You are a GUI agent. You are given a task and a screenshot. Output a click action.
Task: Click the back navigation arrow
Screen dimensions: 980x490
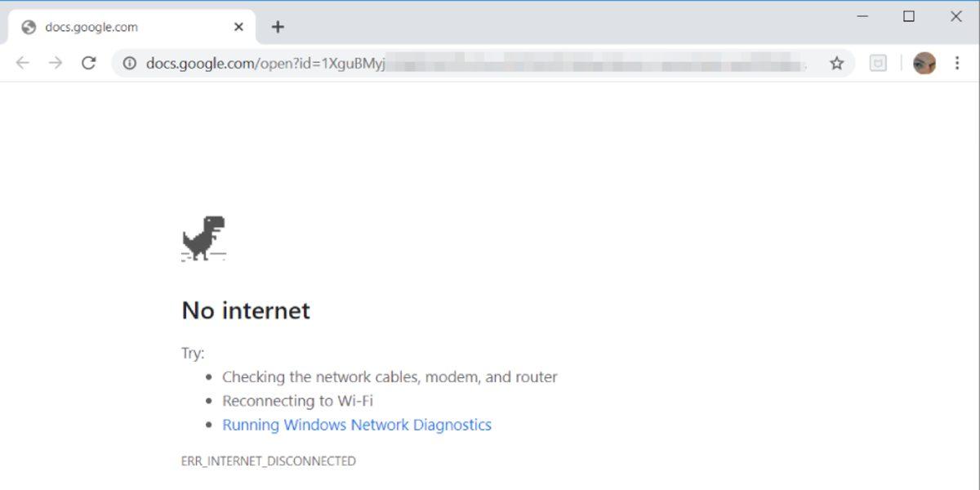tap(22, 63)
